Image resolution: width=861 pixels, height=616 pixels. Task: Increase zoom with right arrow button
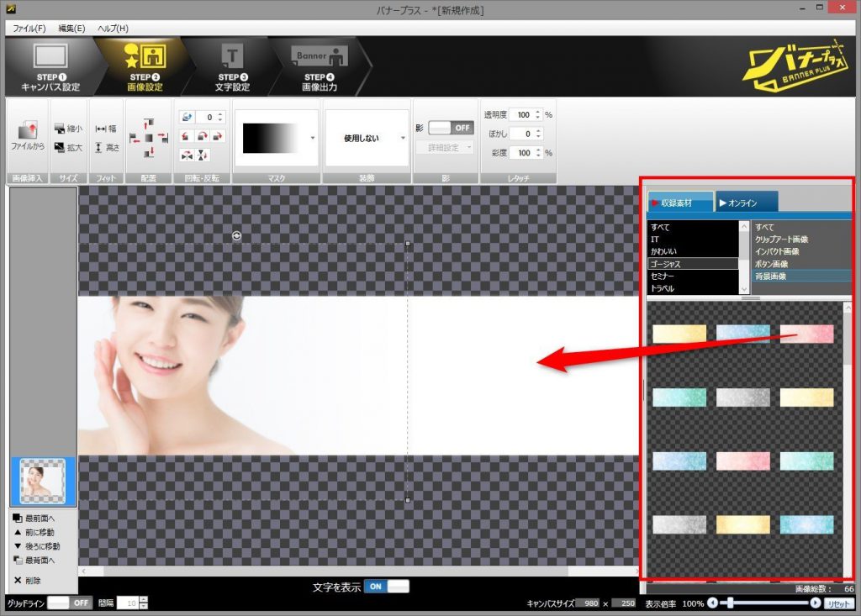[816, 603]
